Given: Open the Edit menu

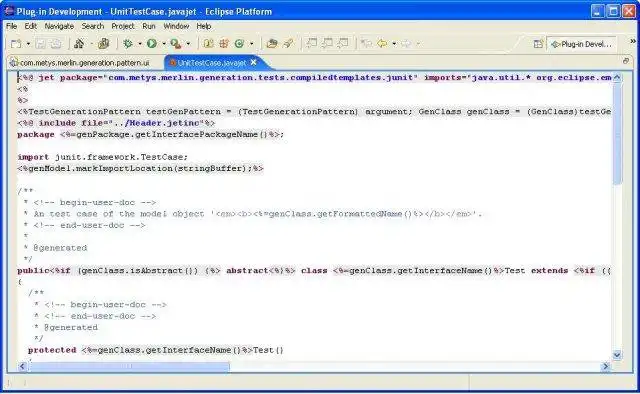Looking at the screenshot, I should click(31, 26).
